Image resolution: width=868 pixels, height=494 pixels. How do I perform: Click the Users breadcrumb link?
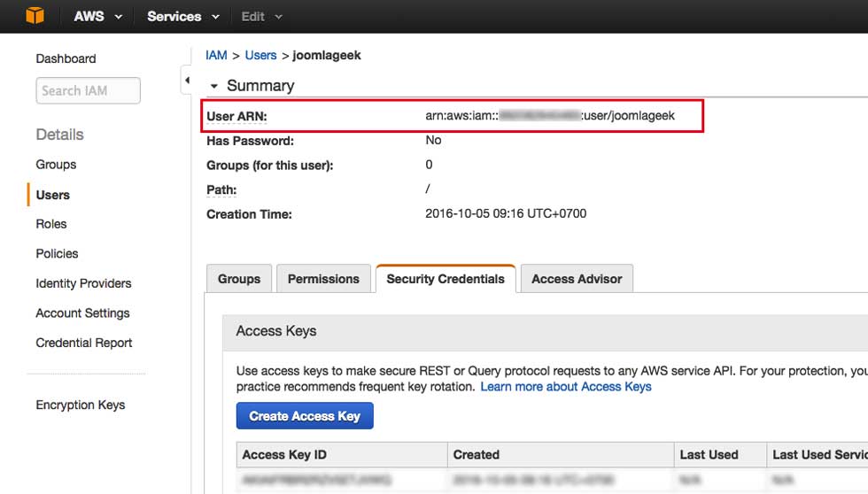260,55
